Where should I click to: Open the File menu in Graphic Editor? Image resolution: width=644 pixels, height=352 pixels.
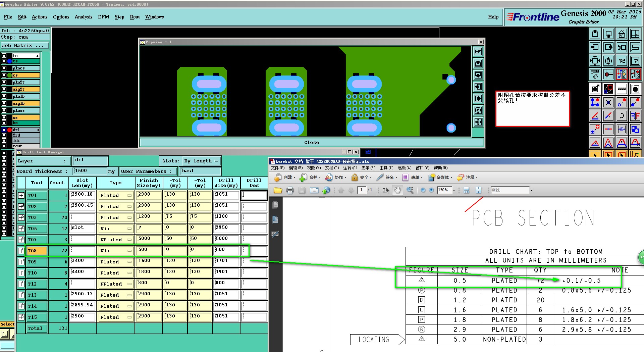click(x=8, y=17)
